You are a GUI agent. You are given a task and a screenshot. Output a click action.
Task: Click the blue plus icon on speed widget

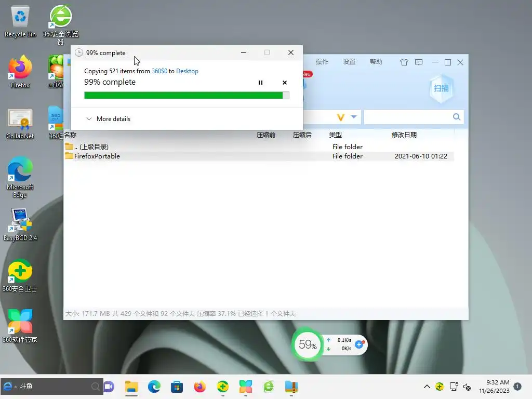(x=359, y=344)
